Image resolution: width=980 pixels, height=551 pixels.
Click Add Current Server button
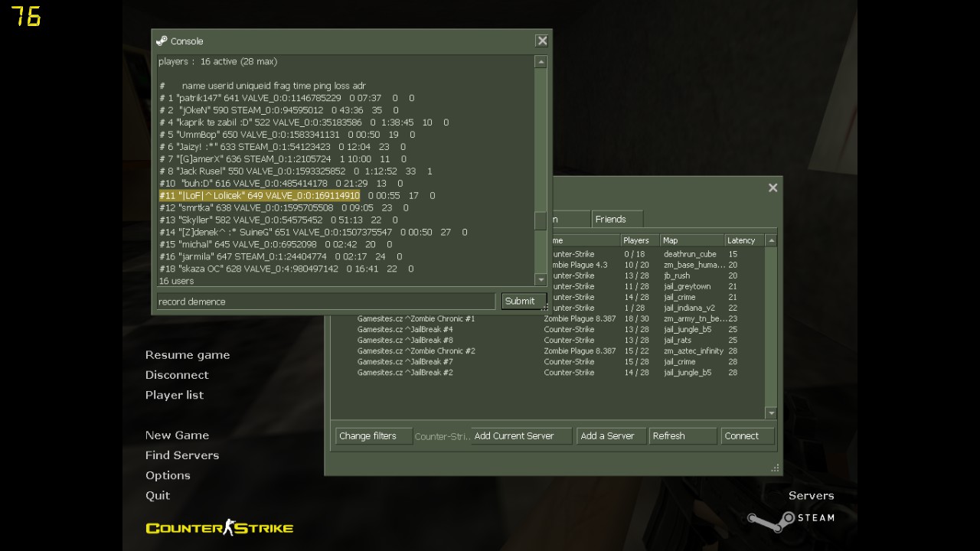(521, 436)
